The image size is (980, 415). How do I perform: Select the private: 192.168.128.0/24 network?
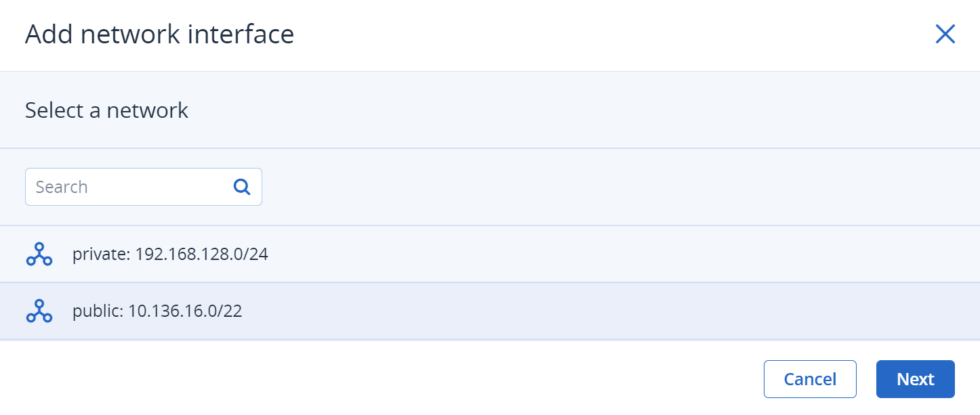tap(490, 254)
